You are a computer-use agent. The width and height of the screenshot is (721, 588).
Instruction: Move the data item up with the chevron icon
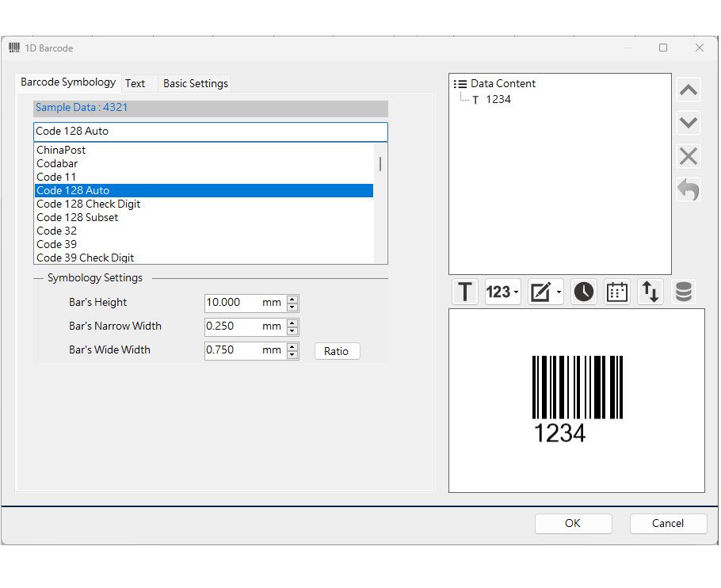(688, 90)
